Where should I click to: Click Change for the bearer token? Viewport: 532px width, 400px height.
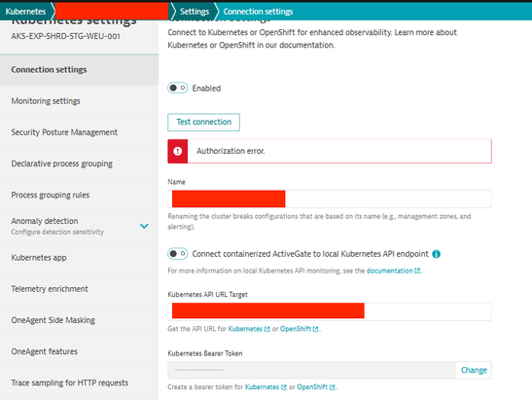click(474, 370)
